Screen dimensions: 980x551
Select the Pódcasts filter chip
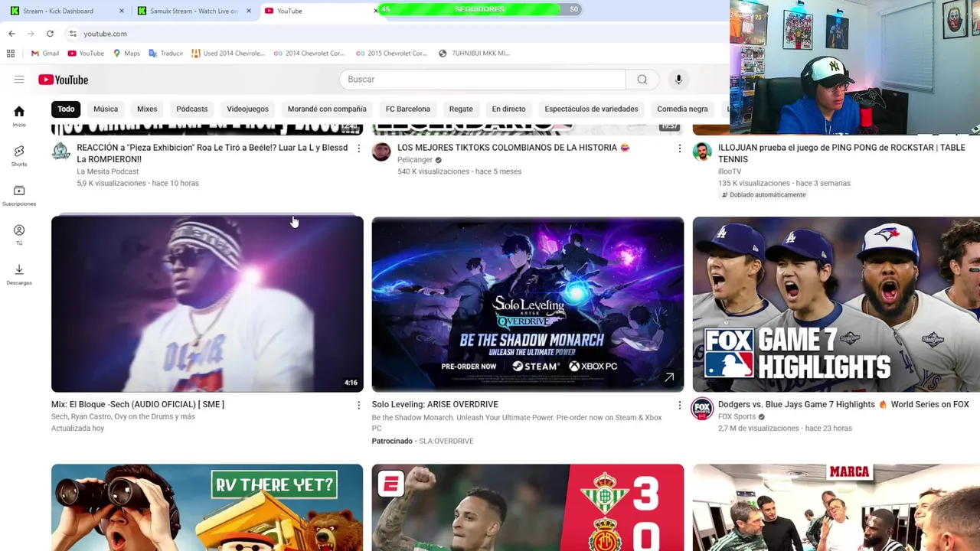point(192,109)
